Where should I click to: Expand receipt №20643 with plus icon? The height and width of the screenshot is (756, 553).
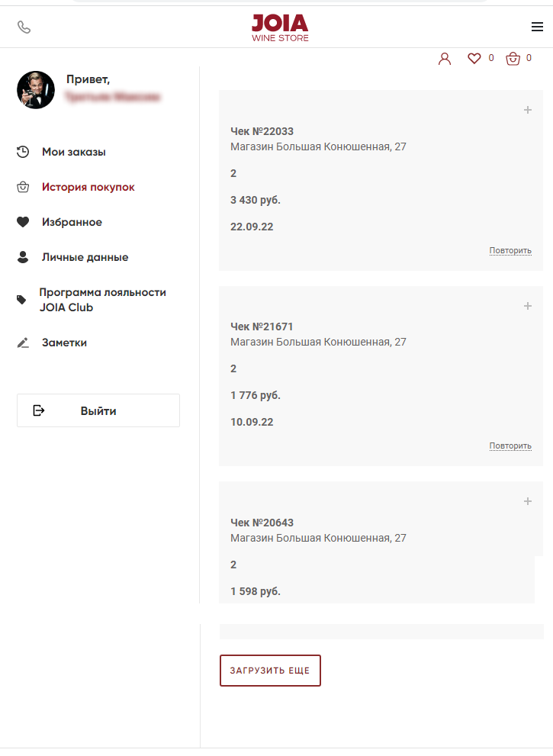[x=527, y=501]
